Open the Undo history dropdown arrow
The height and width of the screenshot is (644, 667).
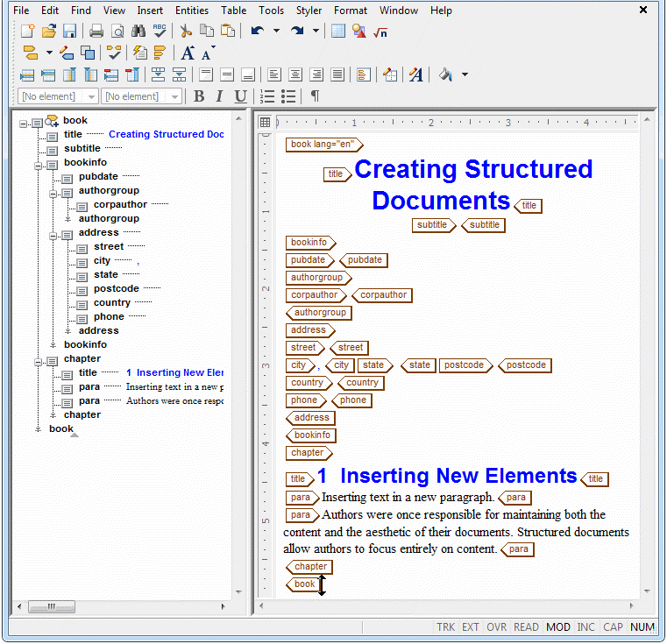pos(276,31)
